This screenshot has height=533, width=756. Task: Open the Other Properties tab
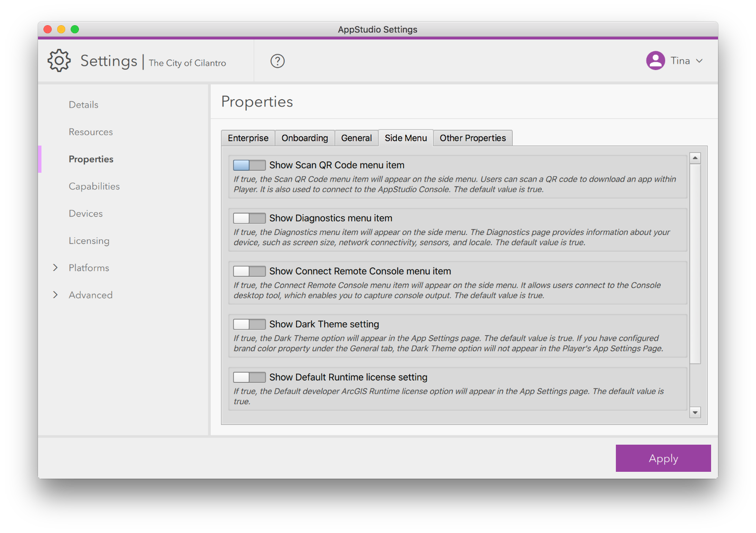point(473,138)
